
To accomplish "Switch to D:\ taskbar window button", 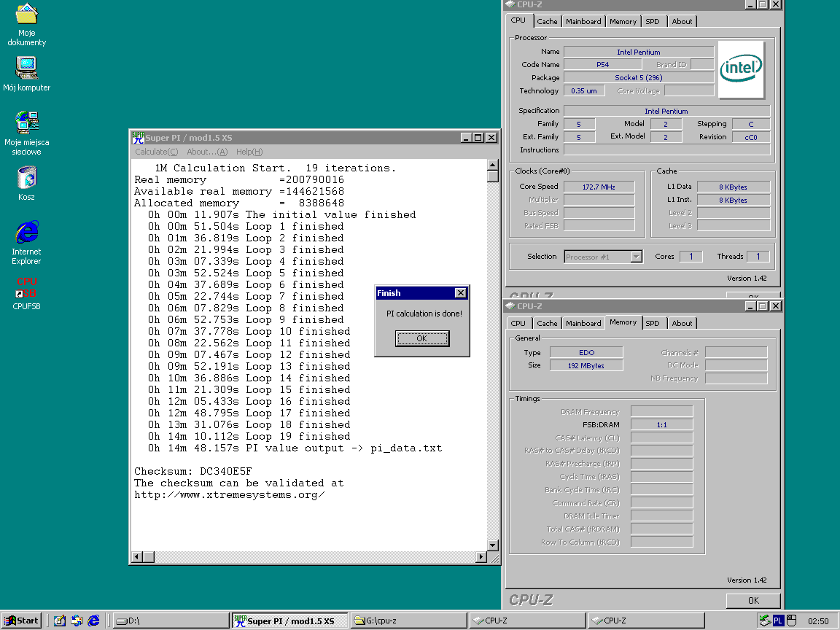I will coord(171,621).
